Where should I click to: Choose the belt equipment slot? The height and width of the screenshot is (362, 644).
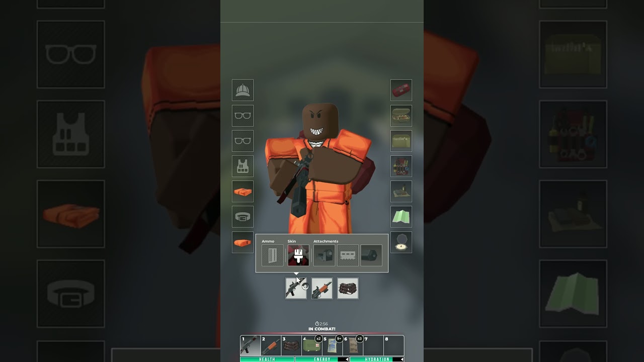pos(243,217)
